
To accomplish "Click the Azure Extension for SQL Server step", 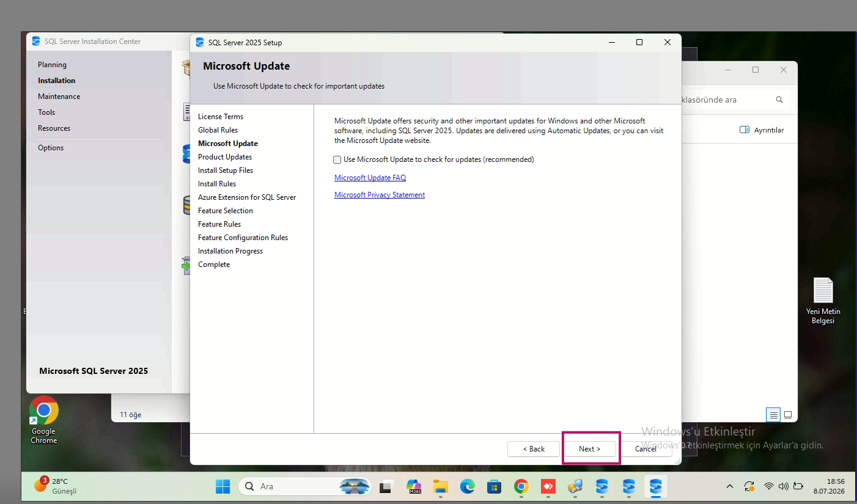I will tap(247, 197).
